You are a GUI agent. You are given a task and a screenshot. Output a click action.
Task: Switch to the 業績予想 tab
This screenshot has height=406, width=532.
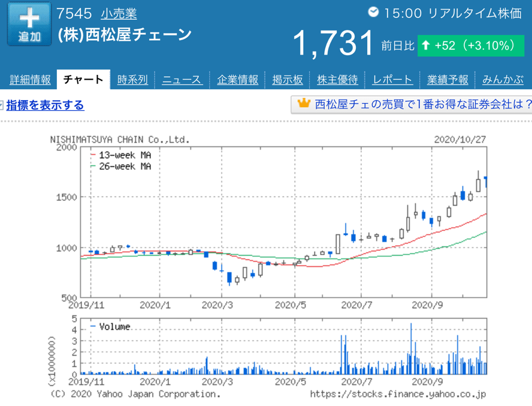tap(448, 80)
